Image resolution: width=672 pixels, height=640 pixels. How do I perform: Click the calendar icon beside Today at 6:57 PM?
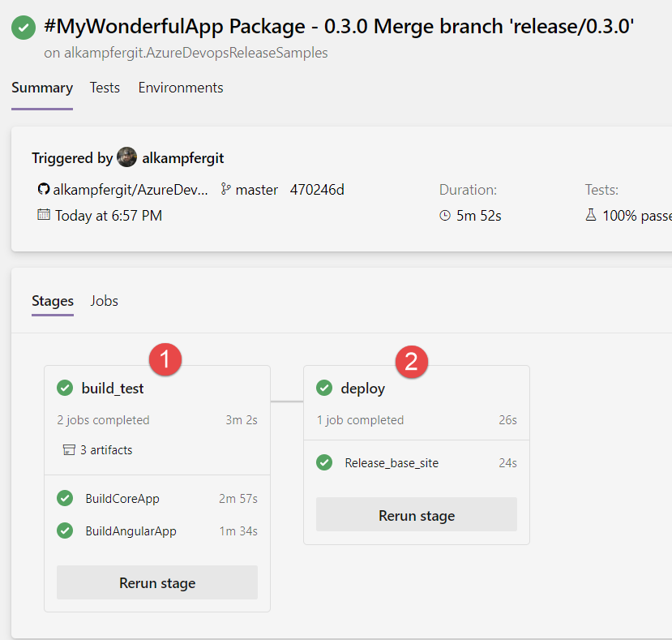[43, 214]
